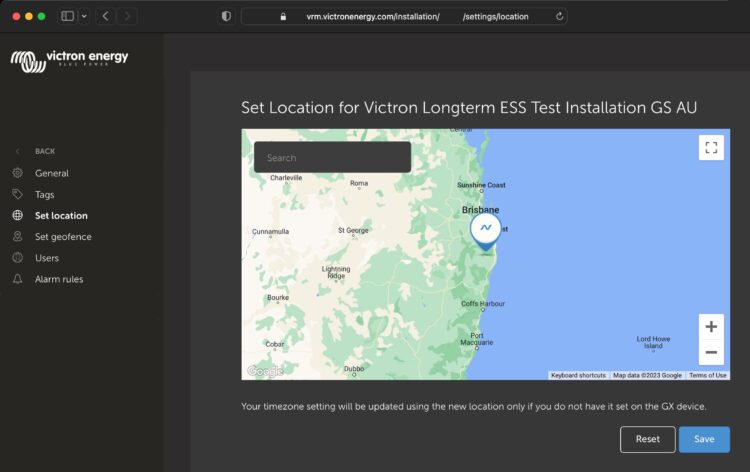Click the Map data ©2023 Google text

point(647,375)
